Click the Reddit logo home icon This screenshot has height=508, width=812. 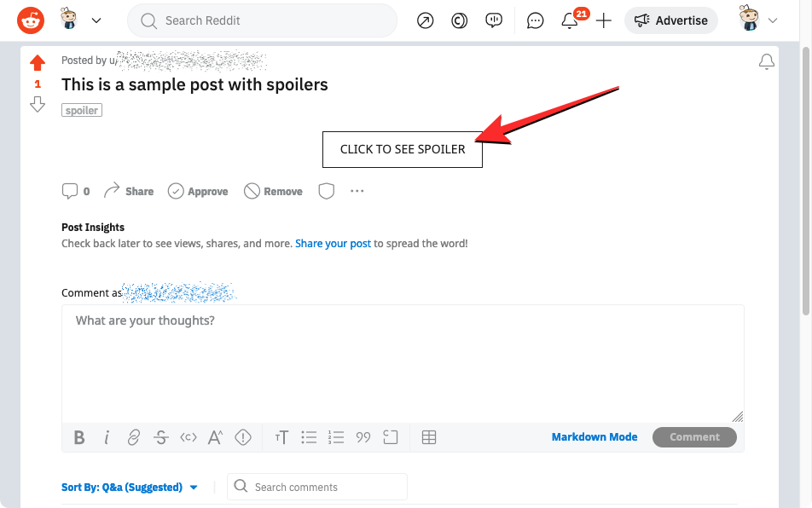(x=32, y=20)
